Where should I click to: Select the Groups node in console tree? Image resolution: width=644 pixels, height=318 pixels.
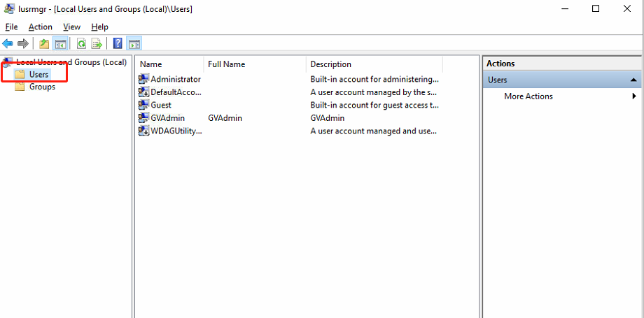pos(42,87)
